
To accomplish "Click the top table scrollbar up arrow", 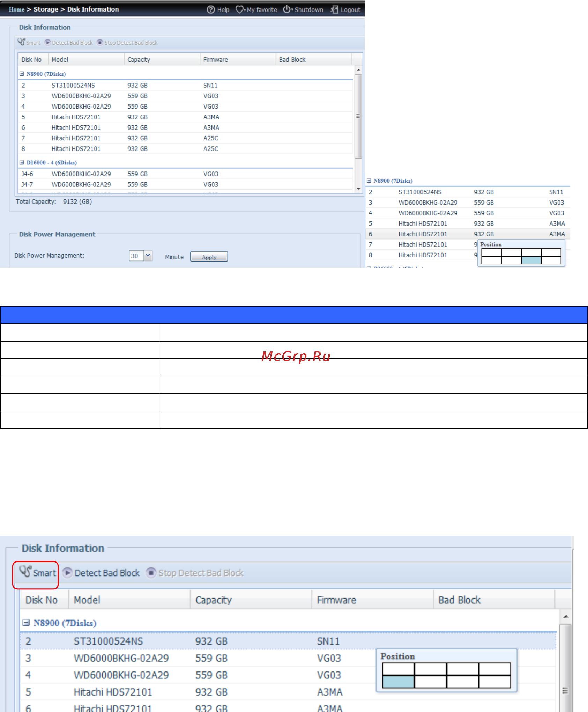I will pyautogui.click(x=358, y=70).
